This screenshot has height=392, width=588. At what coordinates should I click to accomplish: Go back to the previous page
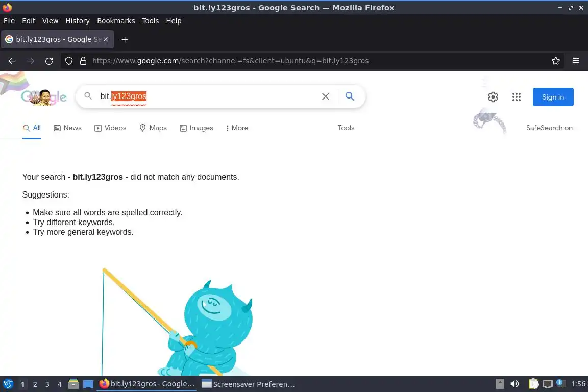pos(12,61)
